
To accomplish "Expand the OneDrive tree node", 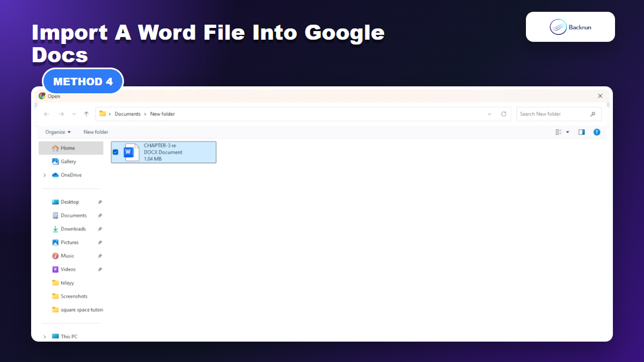I will pos(45,175).
